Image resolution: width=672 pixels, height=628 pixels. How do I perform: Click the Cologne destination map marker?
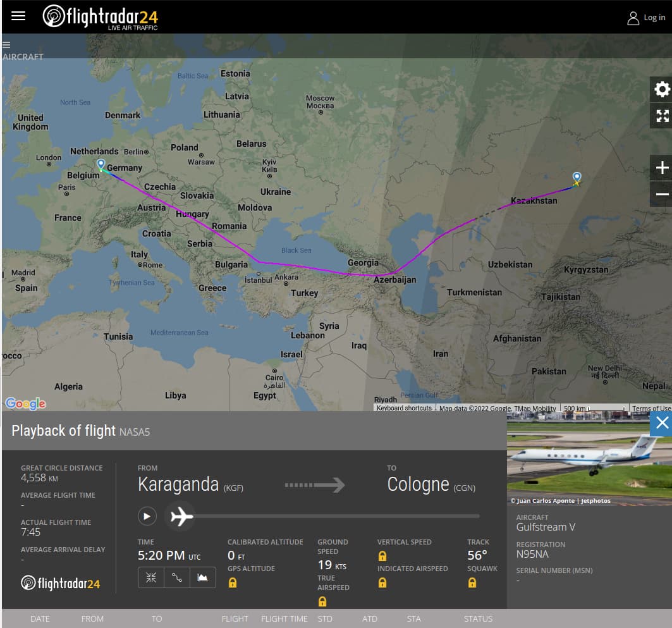pyautogui.click(x=101, y=164)
